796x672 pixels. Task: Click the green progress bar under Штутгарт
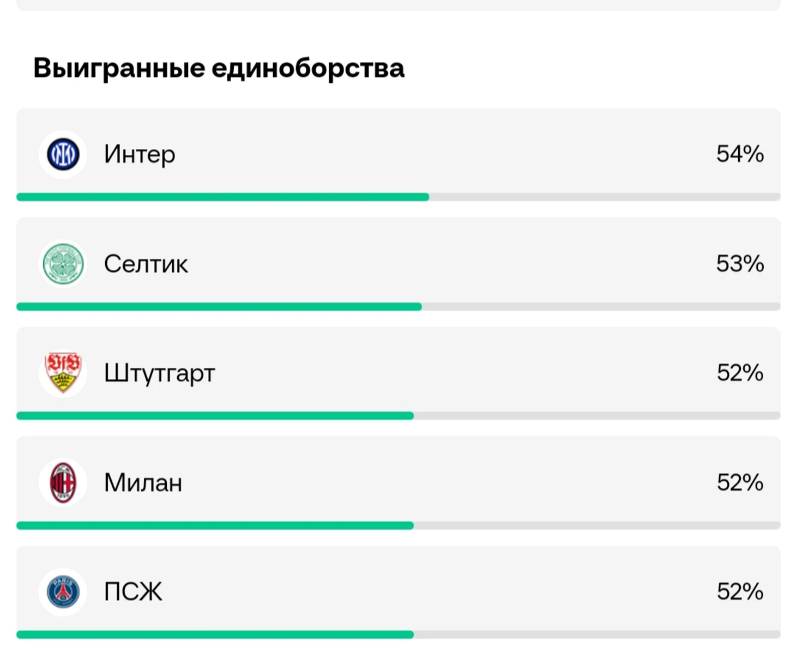pos(215,416)
